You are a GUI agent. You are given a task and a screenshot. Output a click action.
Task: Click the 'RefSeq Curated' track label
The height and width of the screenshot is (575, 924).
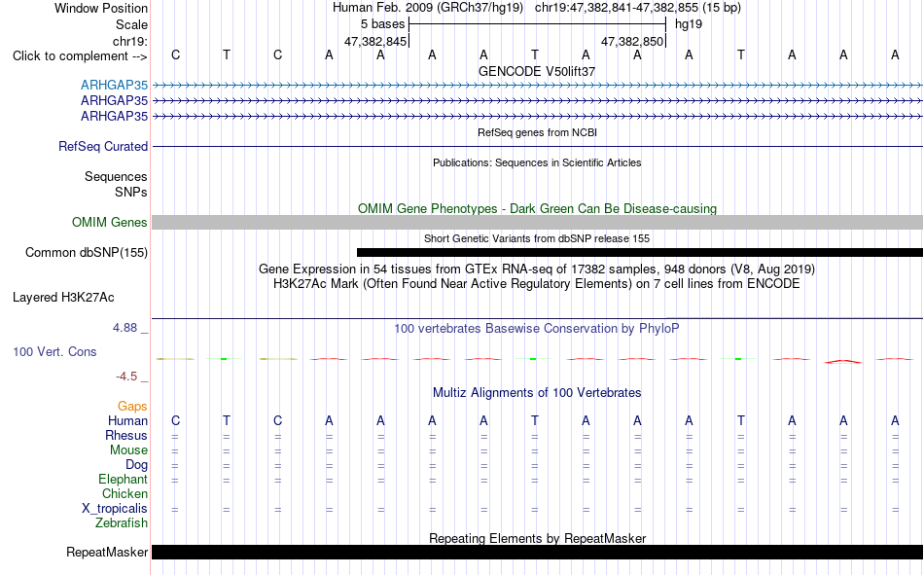(x=102, y=146)
